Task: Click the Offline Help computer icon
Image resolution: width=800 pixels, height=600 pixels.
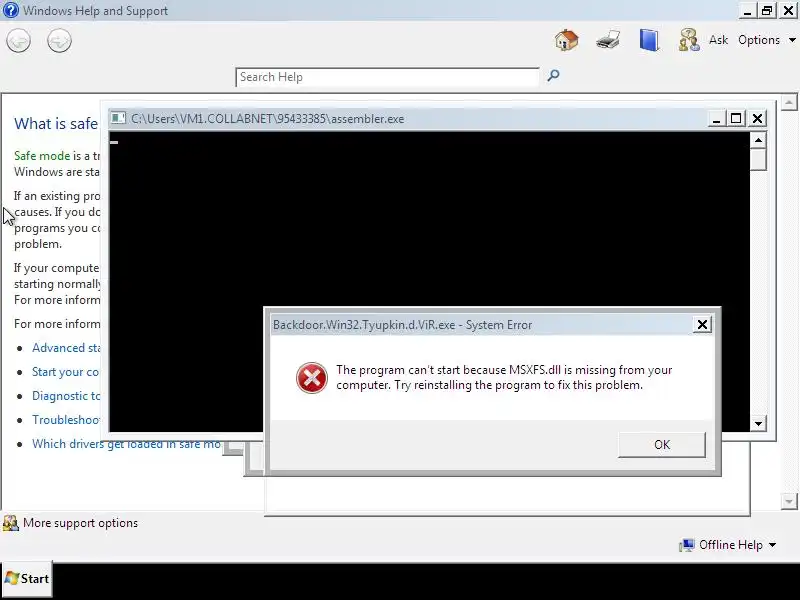Action: (x=687, y=545)
